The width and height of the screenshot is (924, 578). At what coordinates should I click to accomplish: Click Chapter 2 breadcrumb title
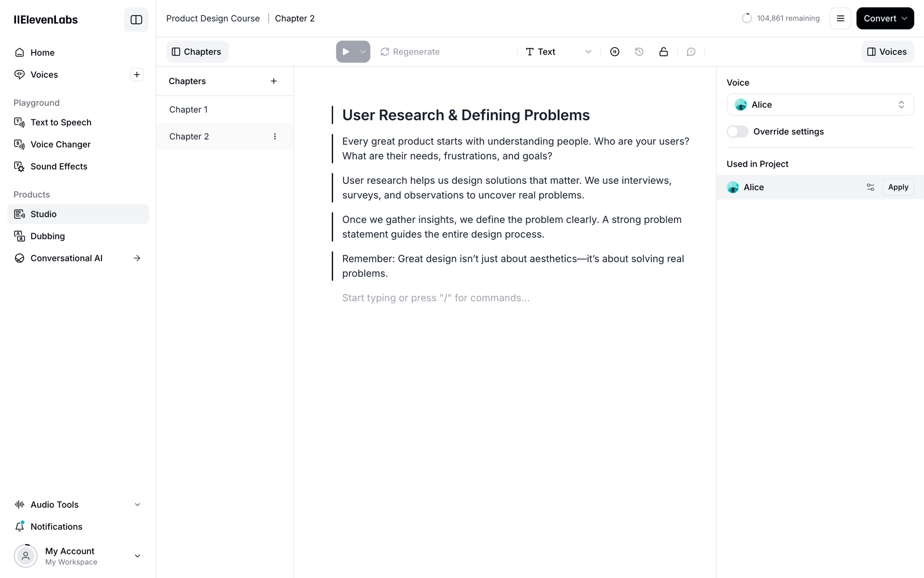click(295, 18)
